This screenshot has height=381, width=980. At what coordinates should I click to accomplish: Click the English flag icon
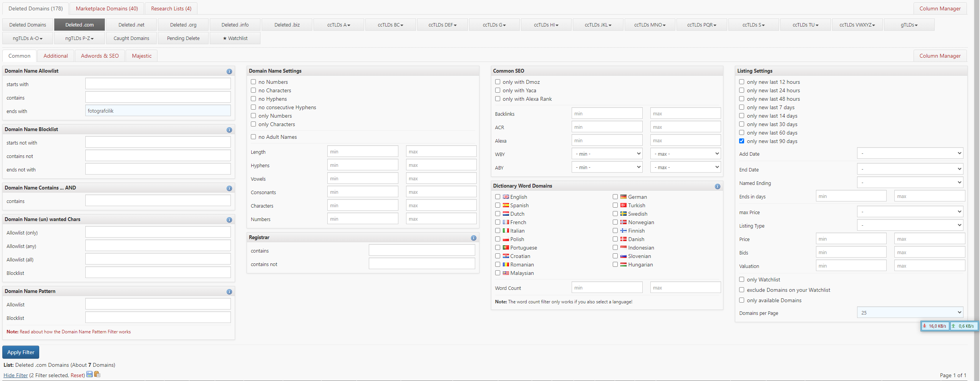coord(506,197)
